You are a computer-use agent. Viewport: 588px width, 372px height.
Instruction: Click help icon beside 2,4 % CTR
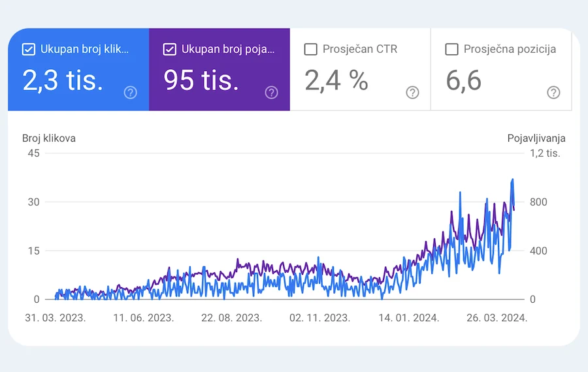[x=412, y=93]
